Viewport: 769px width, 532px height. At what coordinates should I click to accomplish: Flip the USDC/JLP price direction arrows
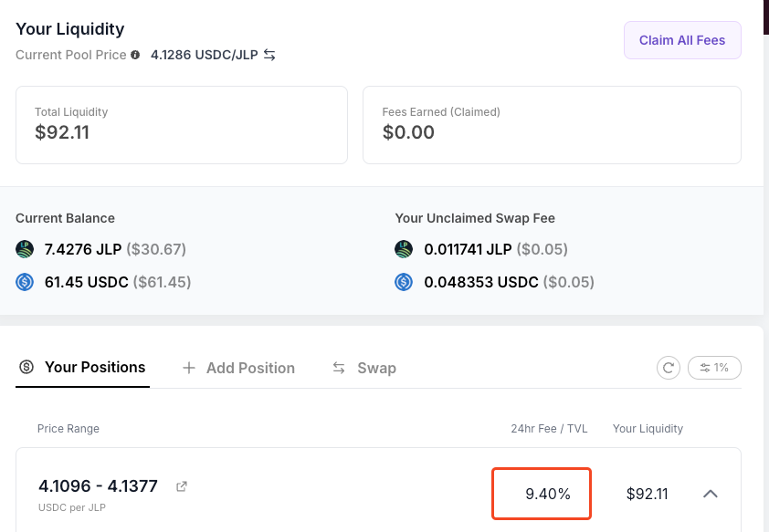point(269,55)
